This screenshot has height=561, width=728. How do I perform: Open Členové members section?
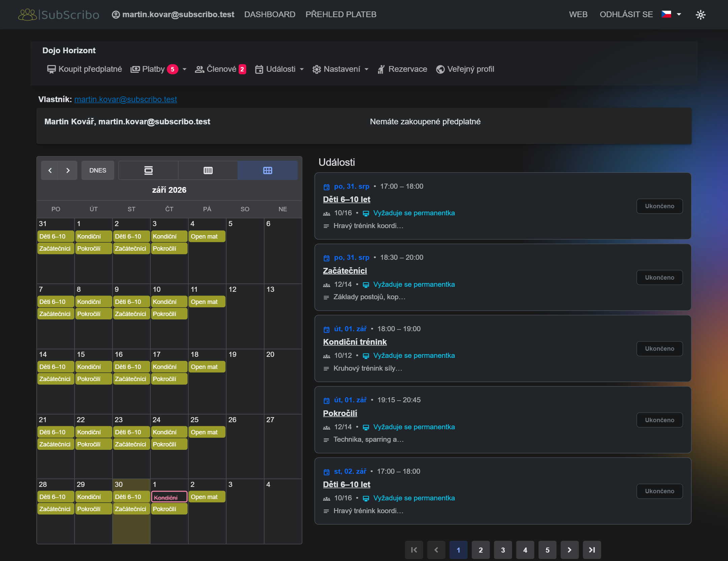click(x=220, y=69)
